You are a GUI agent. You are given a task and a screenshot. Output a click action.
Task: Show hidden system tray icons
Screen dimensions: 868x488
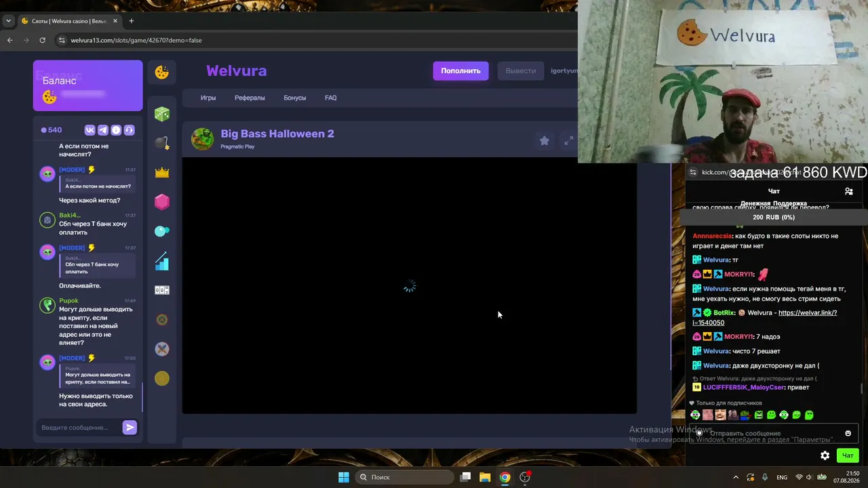[736, 477]
